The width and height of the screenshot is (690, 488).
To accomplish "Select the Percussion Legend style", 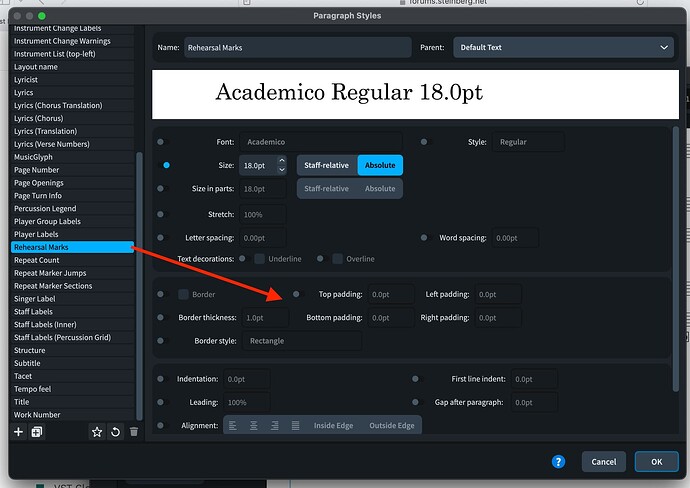I will (72, 209).
